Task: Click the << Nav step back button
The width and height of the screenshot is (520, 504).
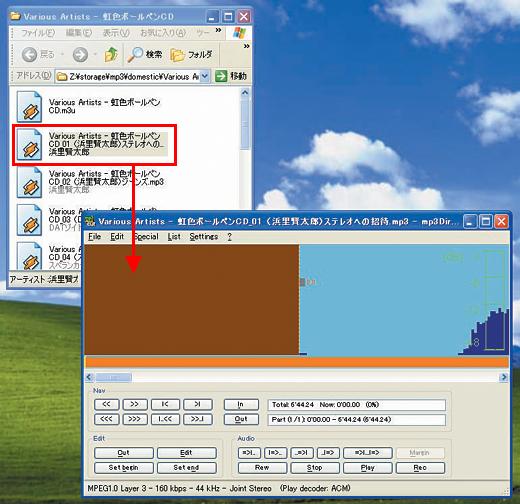Action: click(x=106, y=404)
